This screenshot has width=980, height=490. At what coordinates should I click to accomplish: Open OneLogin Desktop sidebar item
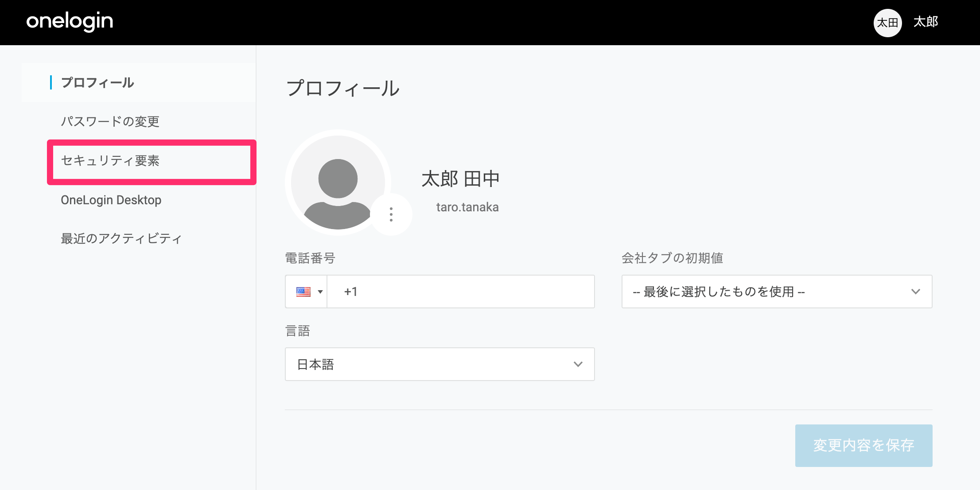(111, 200)
